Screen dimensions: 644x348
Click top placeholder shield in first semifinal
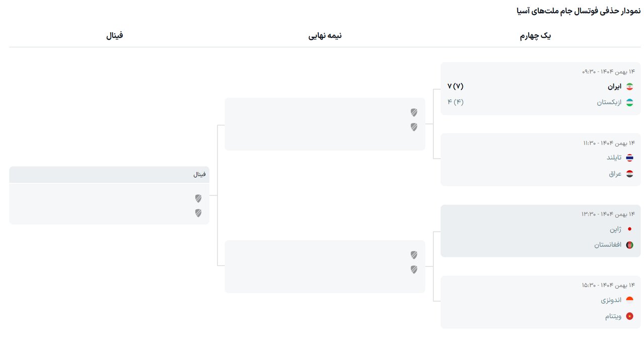[414, 112]
